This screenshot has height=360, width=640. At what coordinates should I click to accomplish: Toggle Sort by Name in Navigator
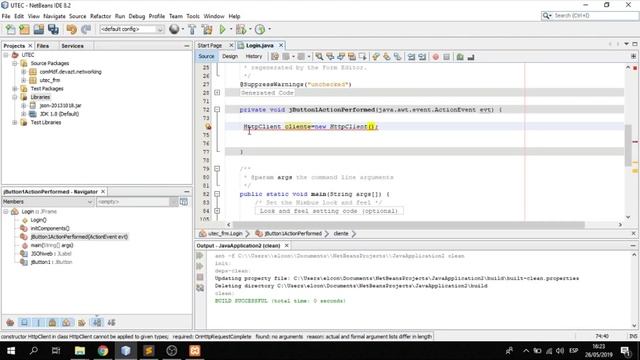(97, 322)
